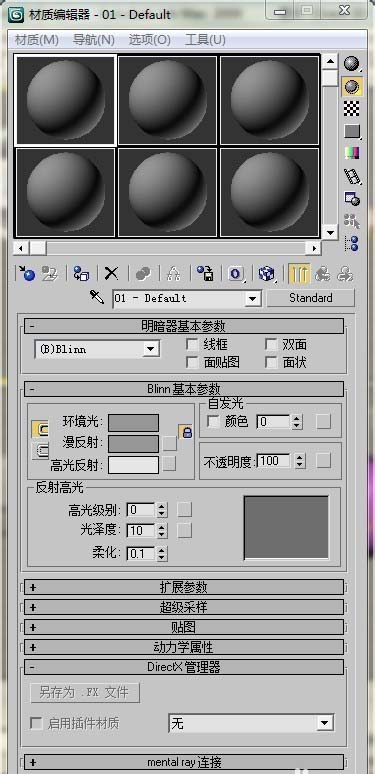The width and height of the screenshot is (375, 774).
Task: Expand the 贴图 rollout
Action: [x=184, y=627]
